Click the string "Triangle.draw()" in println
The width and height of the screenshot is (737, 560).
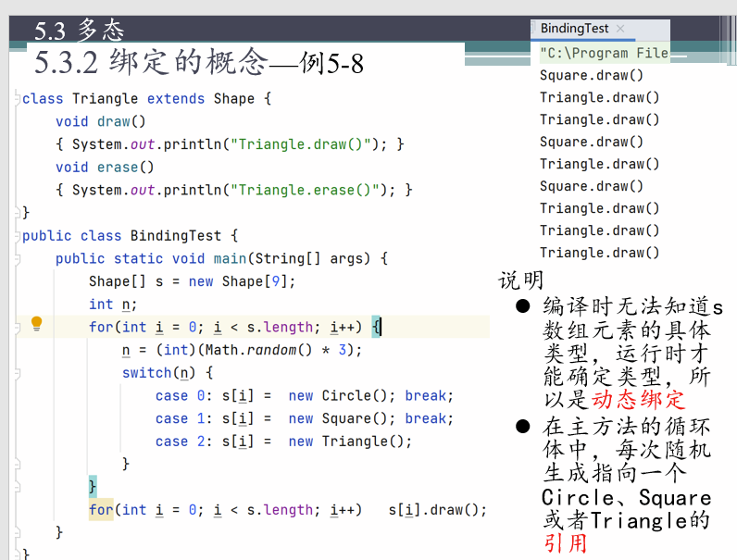pyautogui.click(x=301, y=144)
